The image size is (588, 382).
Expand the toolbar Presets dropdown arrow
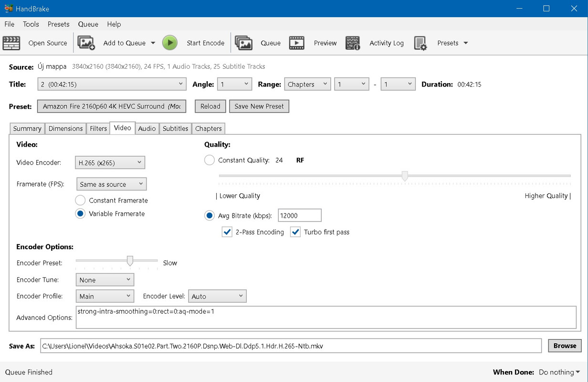point(466,43)
